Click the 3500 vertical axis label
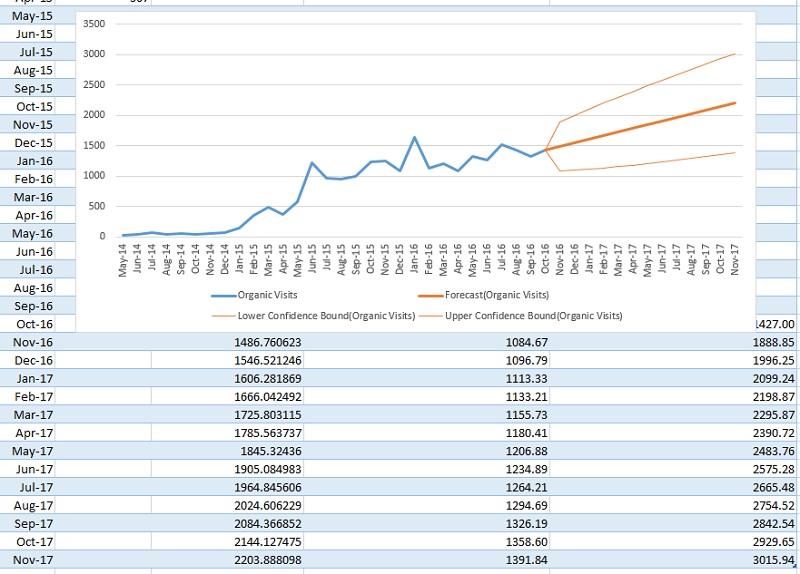This screenshot has height=574, width=800. pyautogui.click(x=94, y=23)
